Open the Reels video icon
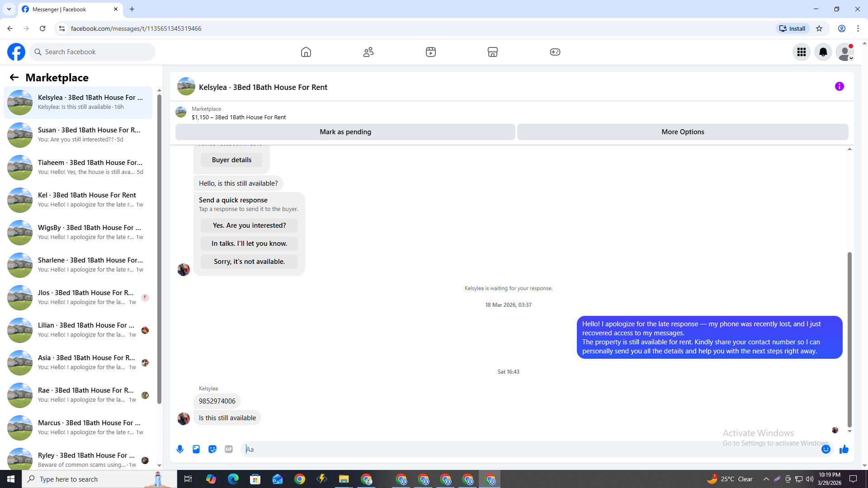This screenshot has width=868, height=488. click(x=431, y=52)
